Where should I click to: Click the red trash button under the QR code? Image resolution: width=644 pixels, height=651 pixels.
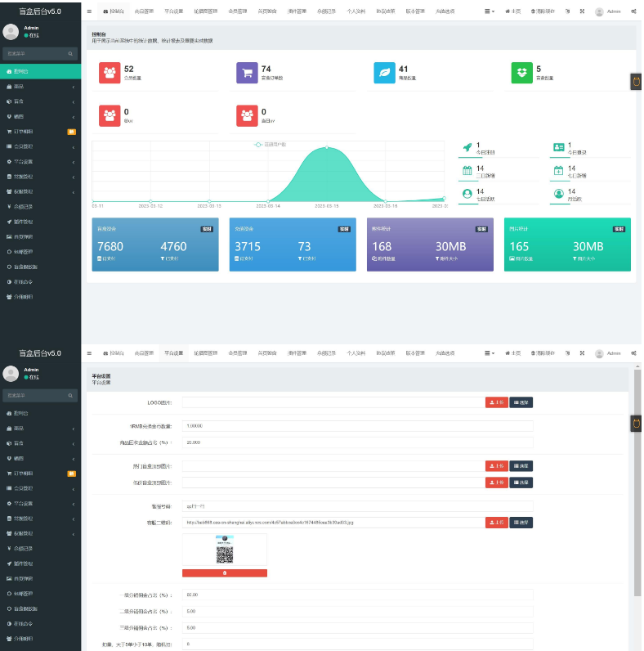pos(225,573)
